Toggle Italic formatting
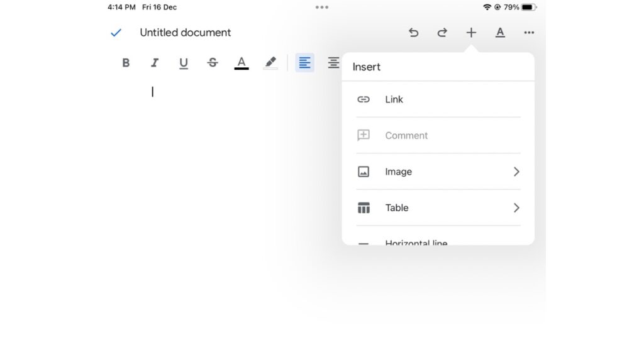Image resolution: width=644 pixels, height=362 pixels. [x=155, y=63]
